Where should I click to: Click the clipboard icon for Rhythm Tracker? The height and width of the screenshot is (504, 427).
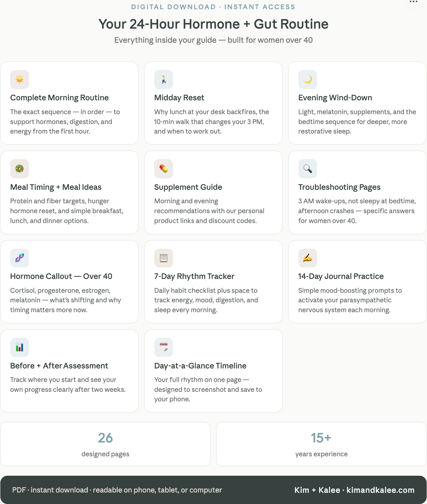(163, 258)
